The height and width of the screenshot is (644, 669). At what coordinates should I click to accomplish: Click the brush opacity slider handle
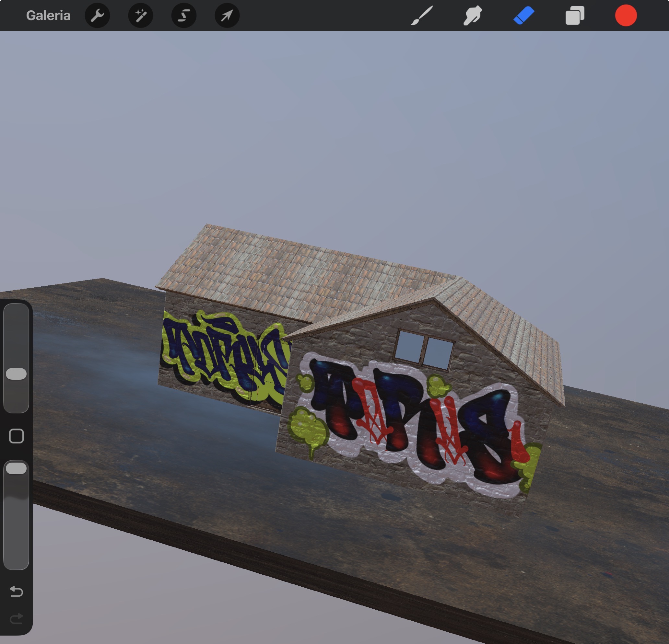[17, 468]
